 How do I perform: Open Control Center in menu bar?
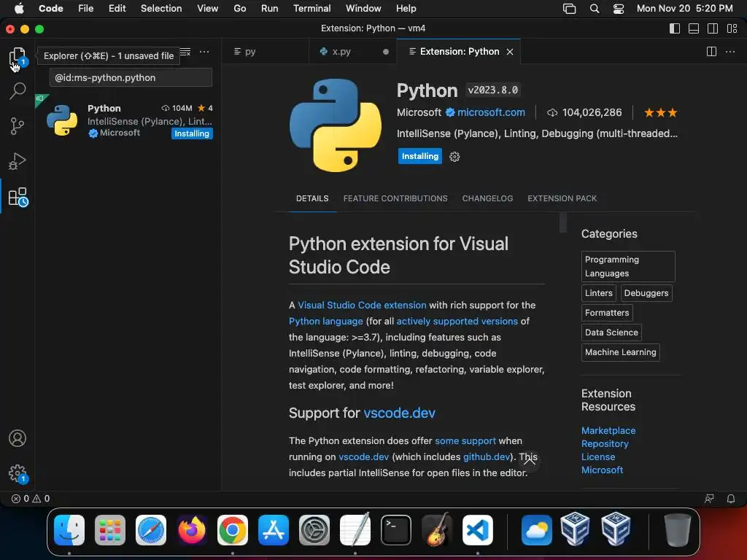(619, 9)
